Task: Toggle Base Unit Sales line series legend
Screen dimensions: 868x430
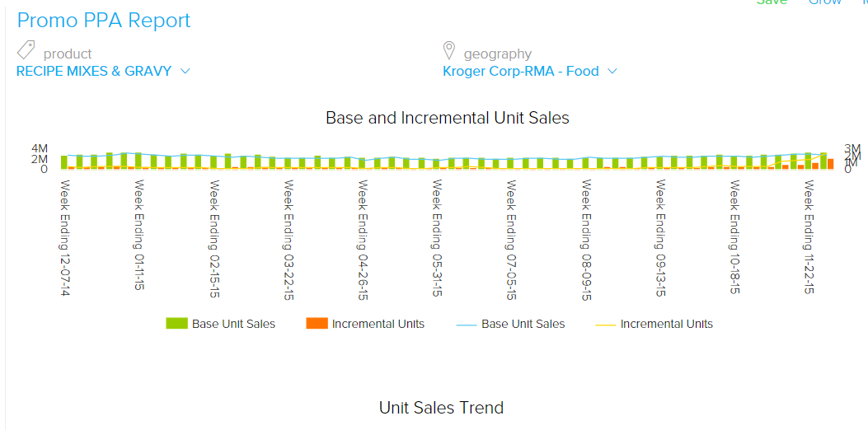Action: [x=523, y=324]
